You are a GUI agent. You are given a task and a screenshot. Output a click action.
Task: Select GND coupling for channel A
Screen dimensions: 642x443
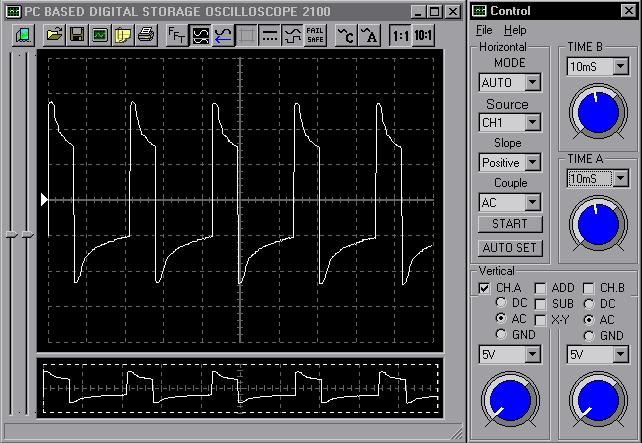coord(501,335)
